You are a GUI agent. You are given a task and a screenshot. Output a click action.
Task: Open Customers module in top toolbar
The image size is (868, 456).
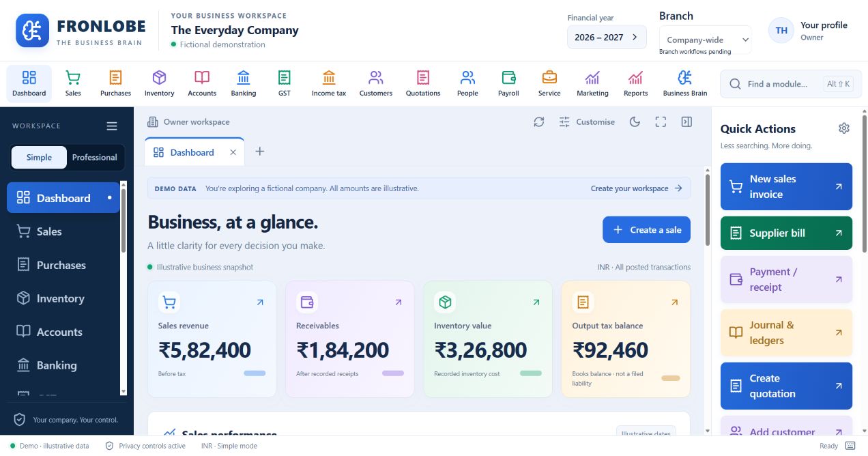[x=376, y=84]
